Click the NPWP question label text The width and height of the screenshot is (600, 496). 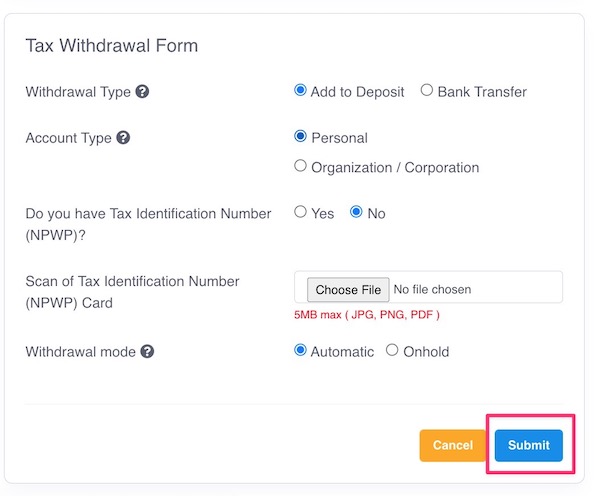(148, 224)
